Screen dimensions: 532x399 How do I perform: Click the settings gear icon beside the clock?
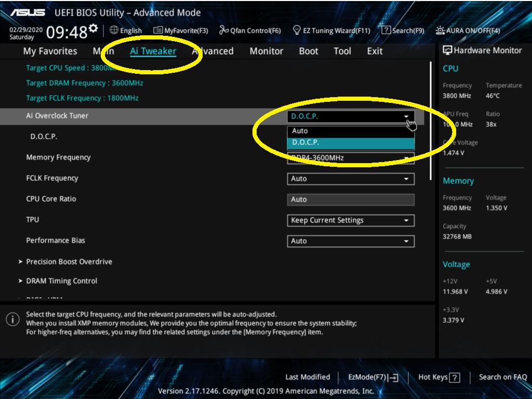click(94, 28)
